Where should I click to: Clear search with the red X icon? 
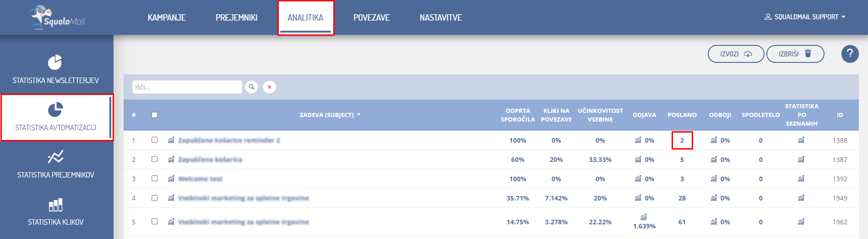coord(269,87)
